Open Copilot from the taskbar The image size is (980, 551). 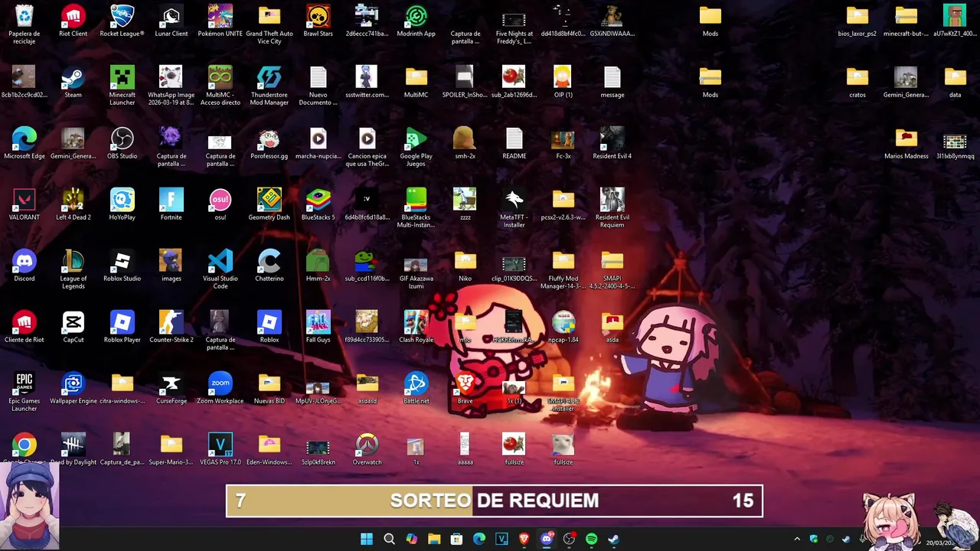pyautogui.click(x=412, y=539)
